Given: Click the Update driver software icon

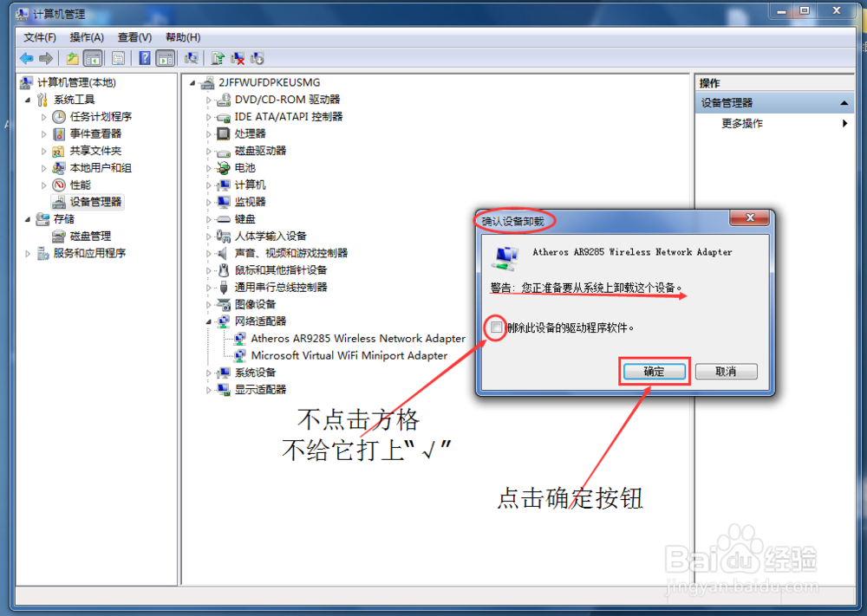Looking at the screenshot, I should 218,58.
